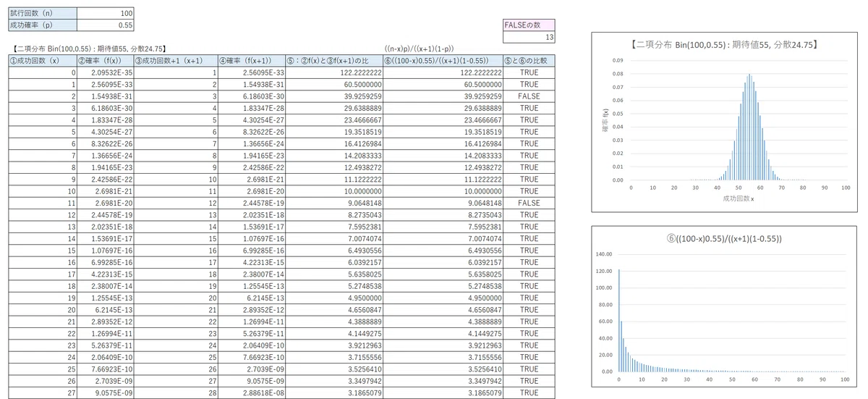This screenshot has width=868, height=399.
Task: Click the 140.00 axis label in the lower chart
Action: click(605, 255)
